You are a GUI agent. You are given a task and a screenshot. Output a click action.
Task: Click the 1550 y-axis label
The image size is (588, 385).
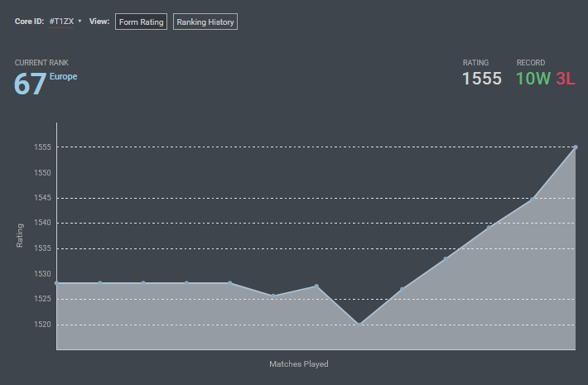pyautogui.click(x=42, y=172)
